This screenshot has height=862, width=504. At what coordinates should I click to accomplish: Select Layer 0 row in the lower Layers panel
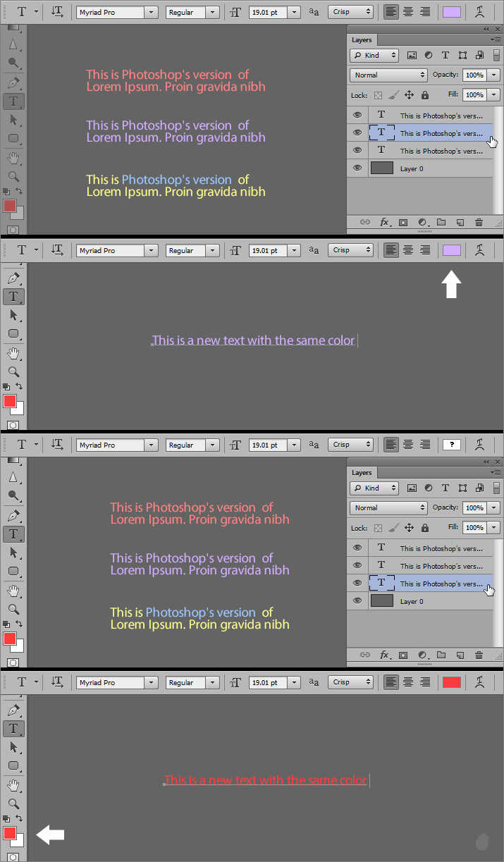[430, 601]
